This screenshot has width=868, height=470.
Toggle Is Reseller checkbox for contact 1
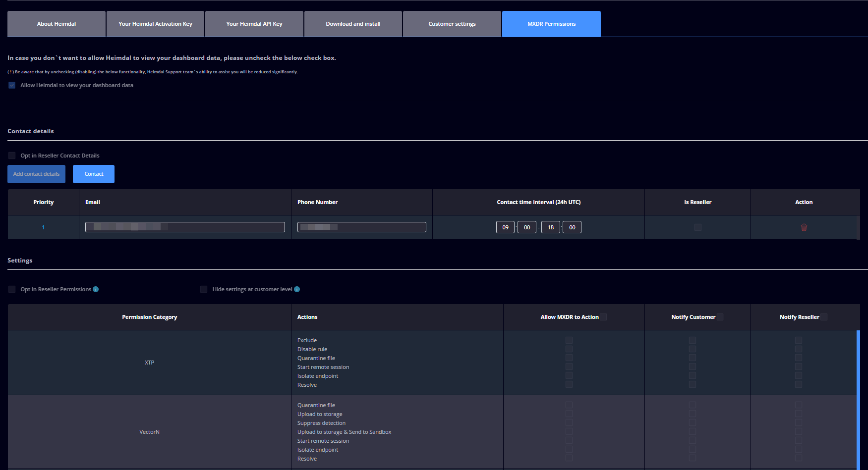[x=698, y=227]
